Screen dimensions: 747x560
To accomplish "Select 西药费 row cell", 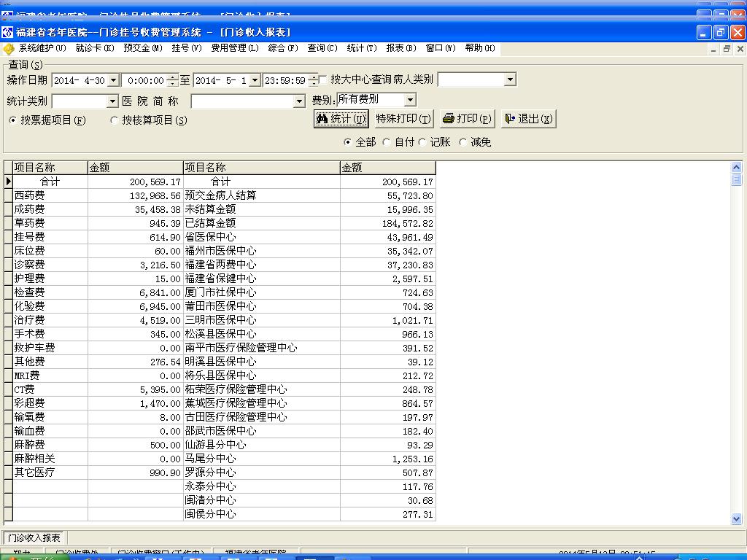I will pos(50,195).
